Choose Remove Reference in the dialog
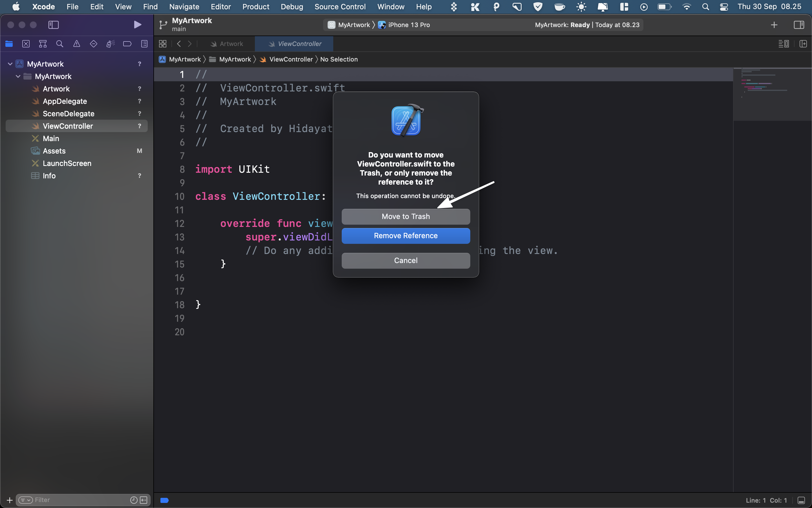This screenshot has width=812, height=508. click(406, 236)
